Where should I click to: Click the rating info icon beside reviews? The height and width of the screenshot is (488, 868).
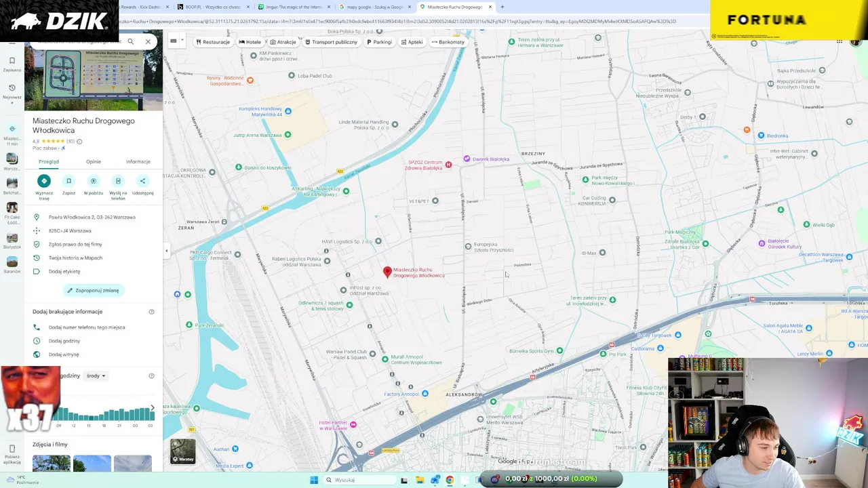[x=79, y=142]
